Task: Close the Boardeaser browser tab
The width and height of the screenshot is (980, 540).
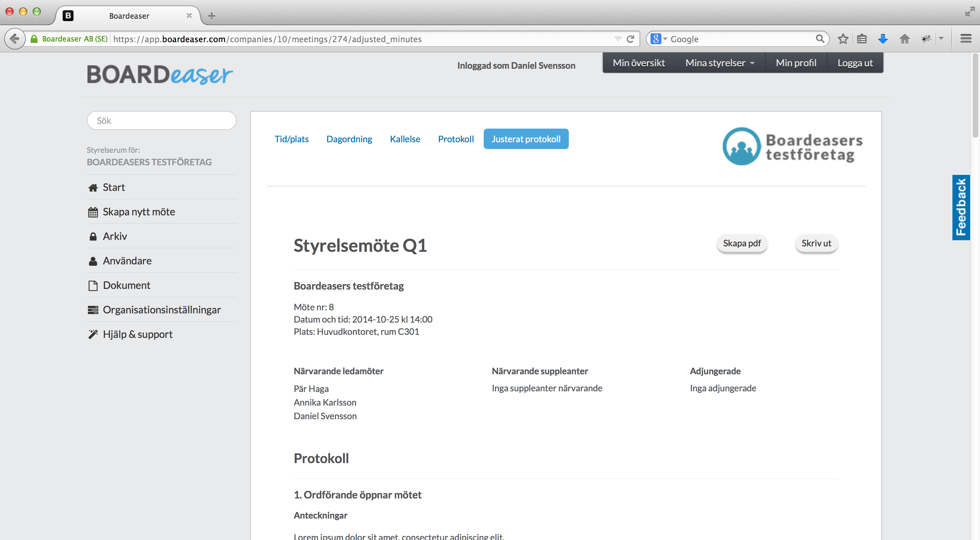Action: [189, 16]
